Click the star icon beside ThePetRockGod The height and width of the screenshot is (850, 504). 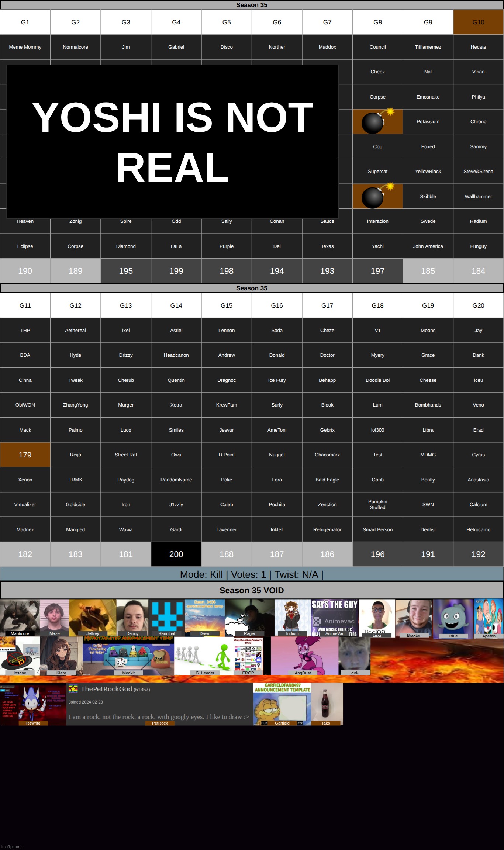(x=73, y=688)
